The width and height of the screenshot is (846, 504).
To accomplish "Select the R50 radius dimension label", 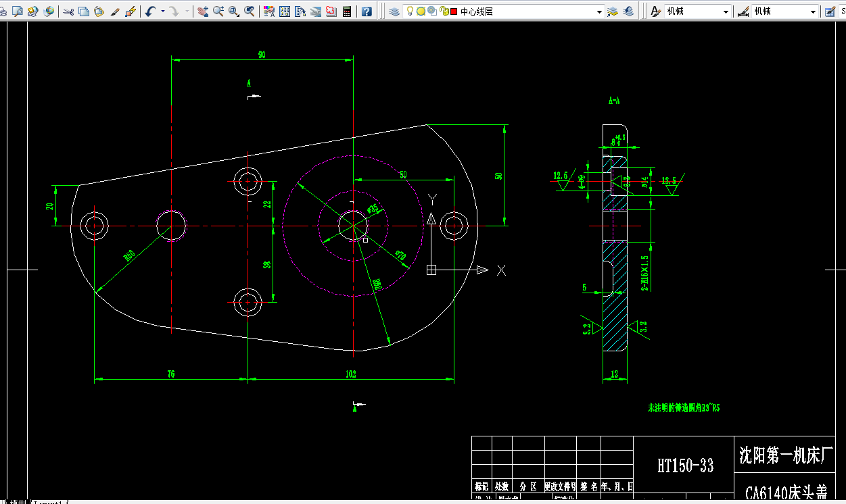I will 128,255.
